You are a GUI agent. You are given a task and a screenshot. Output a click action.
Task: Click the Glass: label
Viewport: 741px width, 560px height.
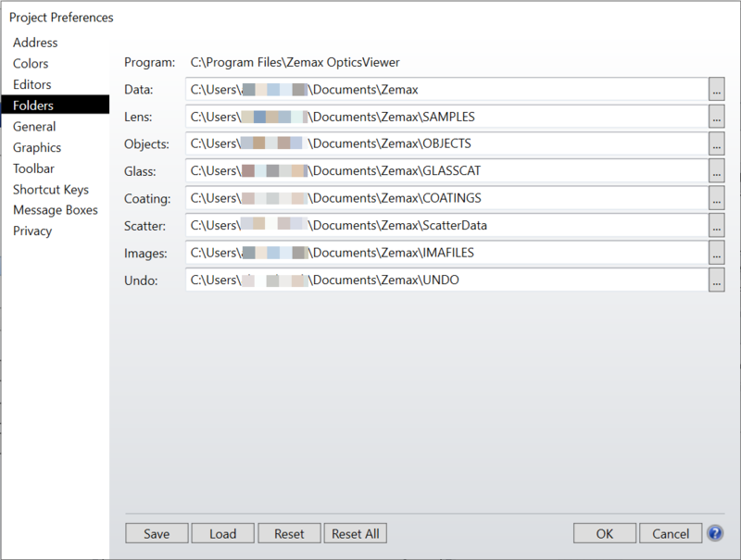(x=140, y=171)
